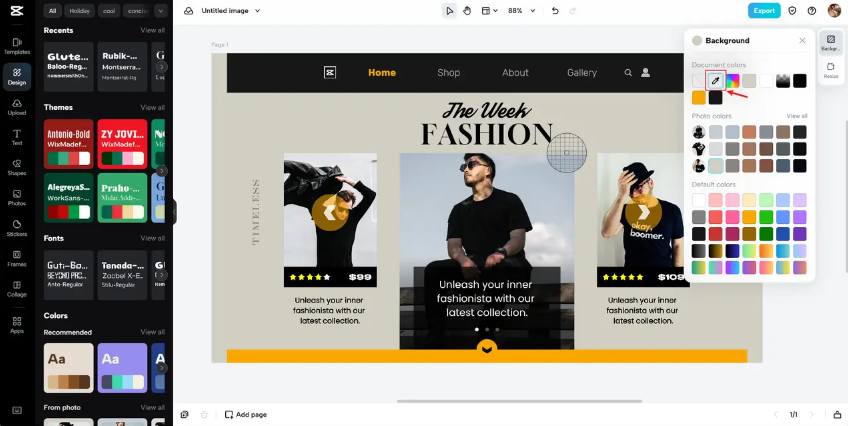Image resolution: width=848 pixels, height=426 pixels.
Task: Select the hand pan tool
Action: (467, 11)
